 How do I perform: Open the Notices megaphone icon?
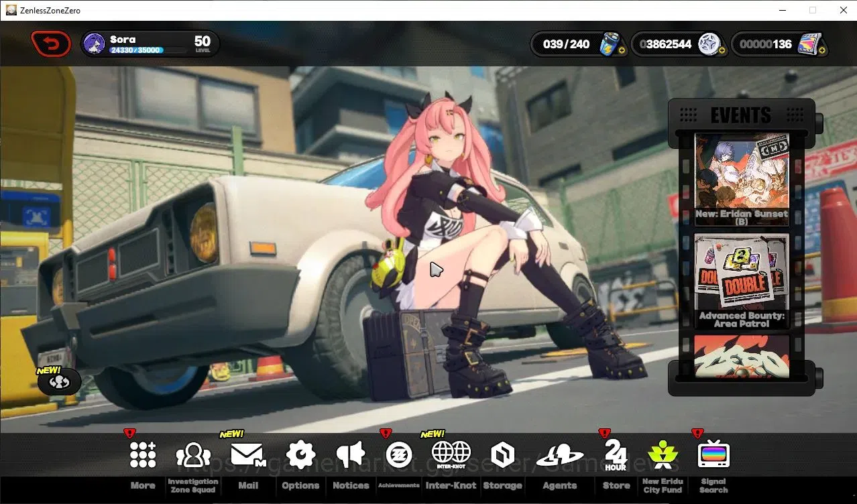click(351, 455)
